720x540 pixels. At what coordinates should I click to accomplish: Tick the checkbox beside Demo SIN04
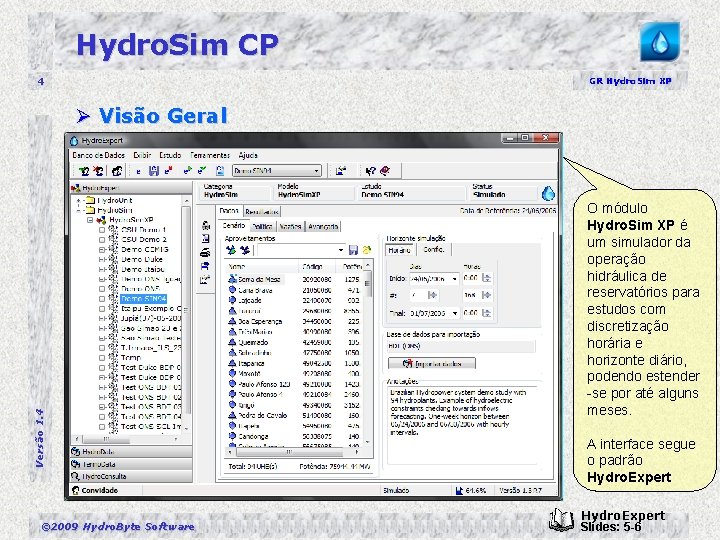click(102, 299)
